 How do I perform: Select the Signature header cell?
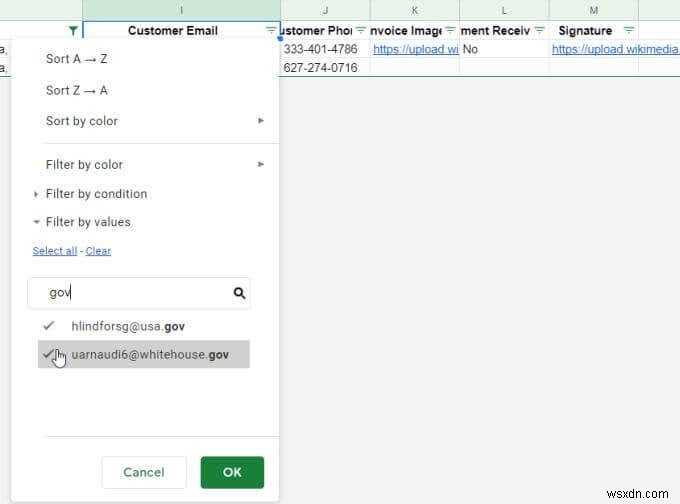click(594, 31)
